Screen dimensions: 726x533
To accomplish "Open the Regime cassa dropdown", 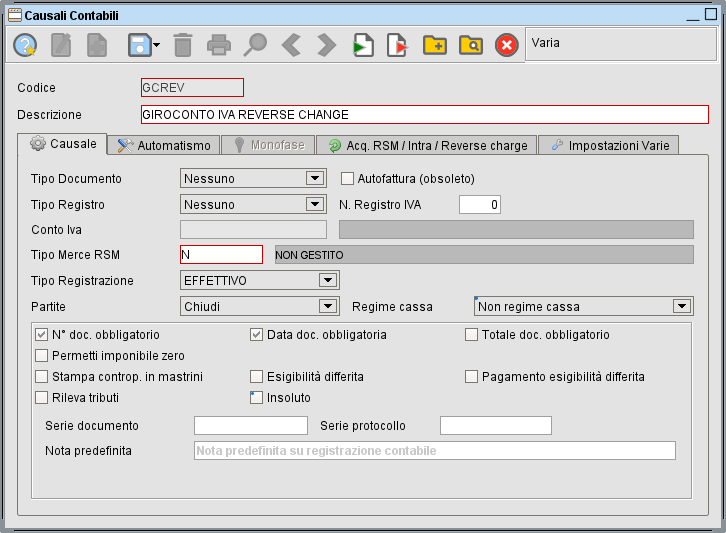I will [682, 306].
